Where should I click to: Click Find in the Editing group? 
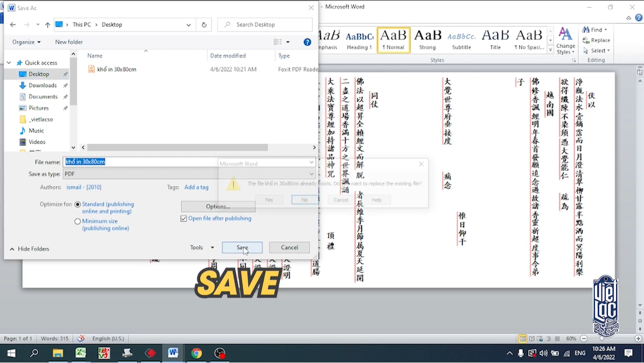(595, 30)
